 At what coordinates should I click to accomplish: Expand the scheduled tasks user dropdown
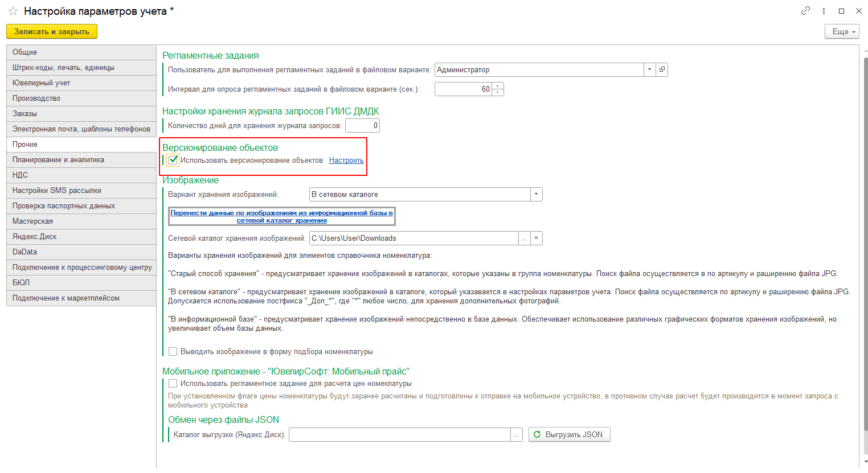point(650,69)
